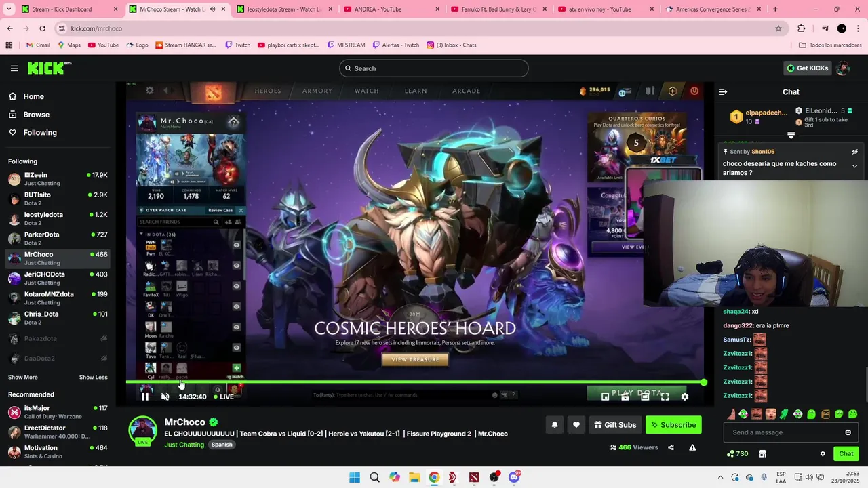Jump to live with the LIVE indicator
The height and width of the screenshot is (488, 868).
tap(224, 396)
